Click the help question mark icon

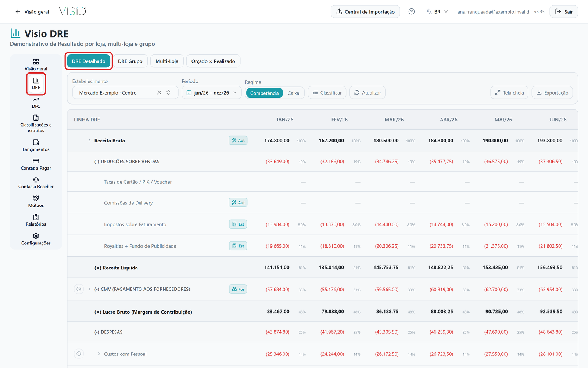click(412, 12)
